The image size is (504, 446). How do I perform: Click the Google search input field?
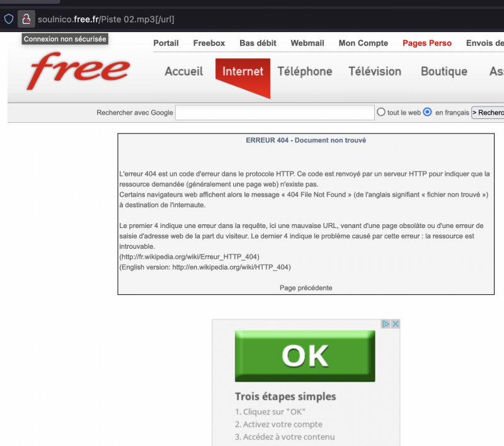[275, 113]
